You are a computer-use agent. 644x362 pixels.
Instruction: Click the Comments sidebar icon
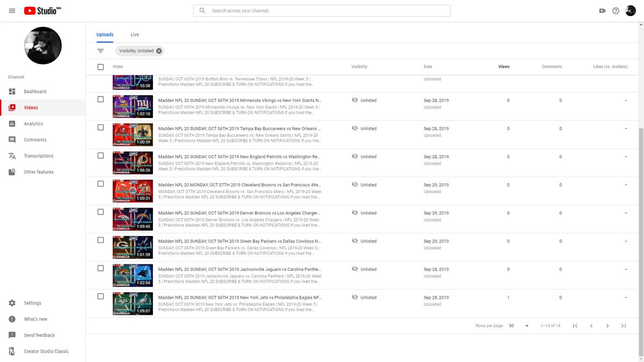click(x=12, y=140)
